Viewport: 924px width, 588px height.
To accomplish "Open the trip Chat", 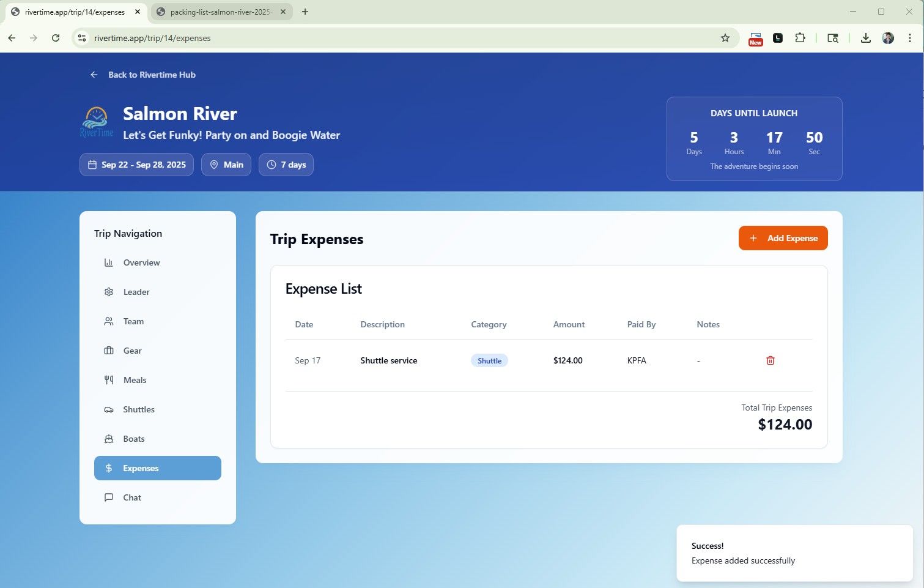I will click(x=131, y=497).
